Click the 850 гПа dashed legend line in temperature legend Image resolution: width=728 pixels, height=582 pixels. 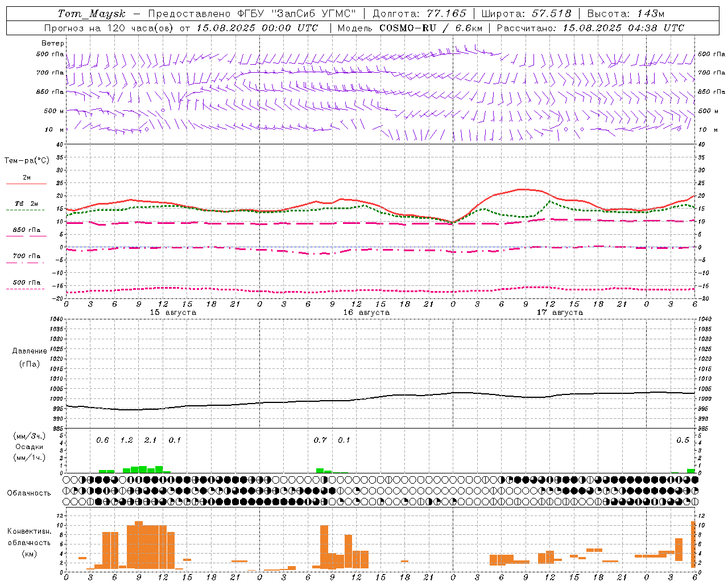26,236
